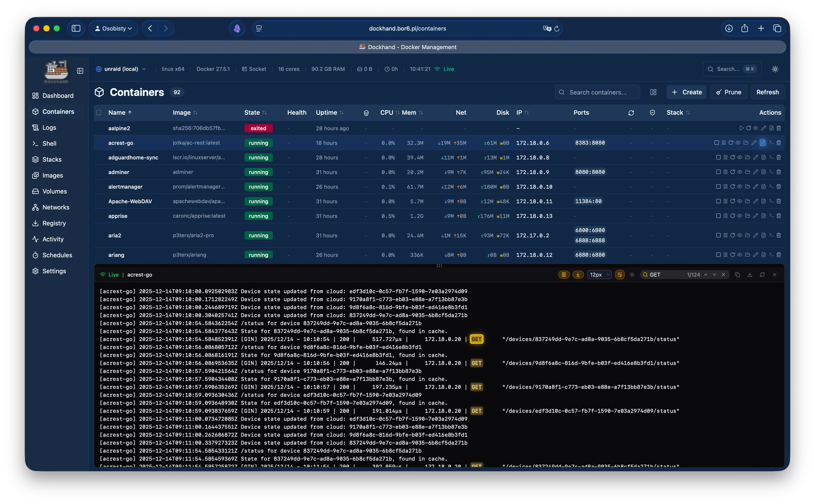The image size is (815, 504).
Task: Jump to next GET search match
Action: click(714, 275)
